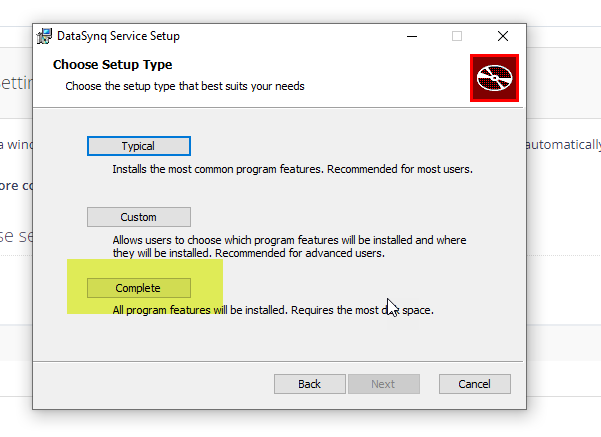The image size is (601, 437).
Task: Cancel the DataSynq Service Setup
Action: click(475, 384)
